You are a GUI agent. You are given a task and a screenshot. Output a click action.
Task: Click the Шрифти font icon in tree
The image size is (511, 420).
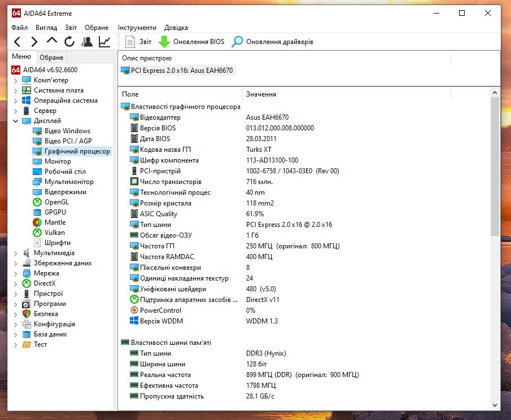click(x=37, y=243)
